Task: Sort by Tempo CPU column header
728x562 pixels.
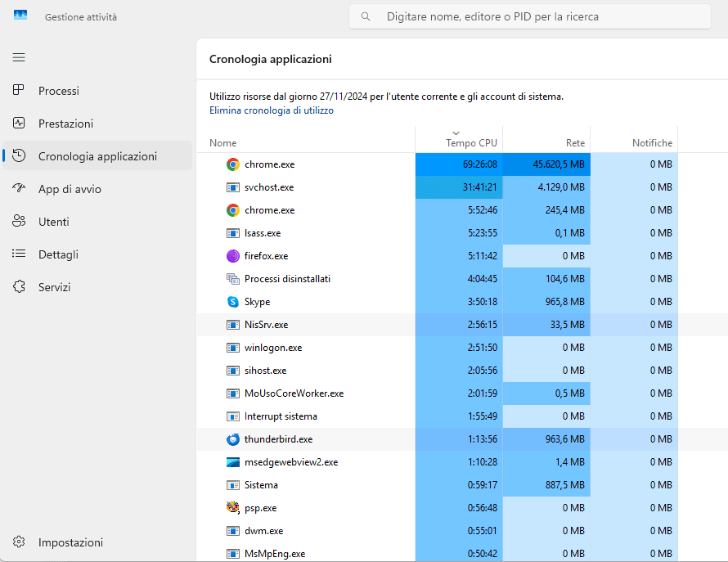Action: click(x=470, y=142)
